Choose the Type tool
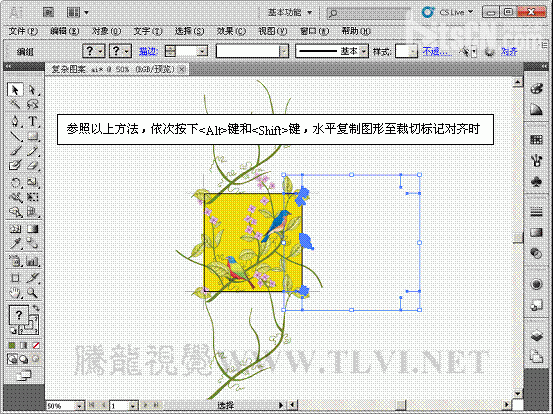 [x=32, y=121]
